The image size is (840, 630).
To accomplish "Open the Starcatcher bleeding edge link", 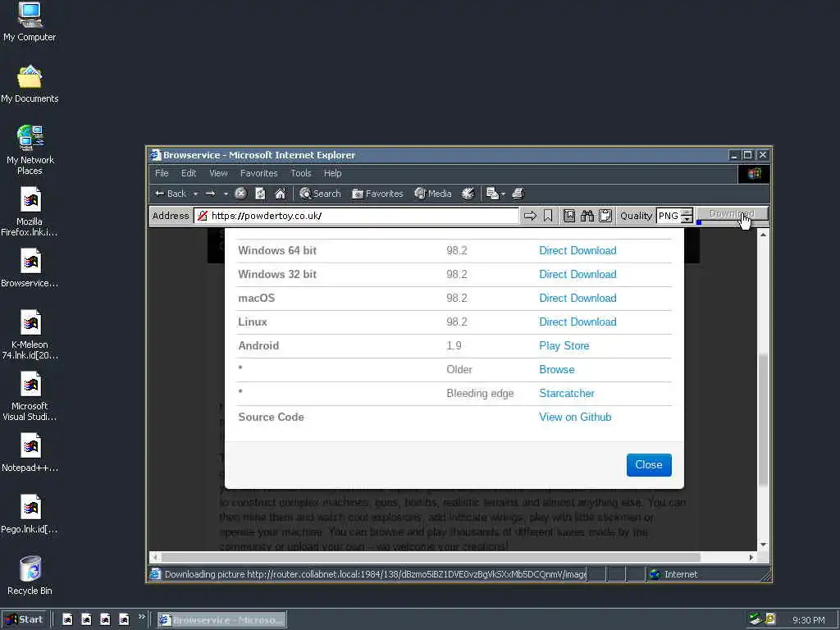I will click(x=567, y=393).
